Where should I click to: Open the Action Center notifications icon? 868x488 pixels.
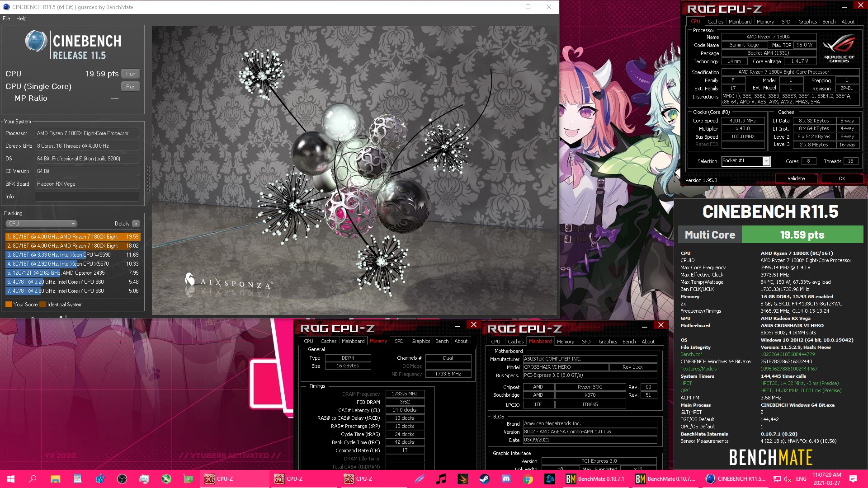pos(853,479)
